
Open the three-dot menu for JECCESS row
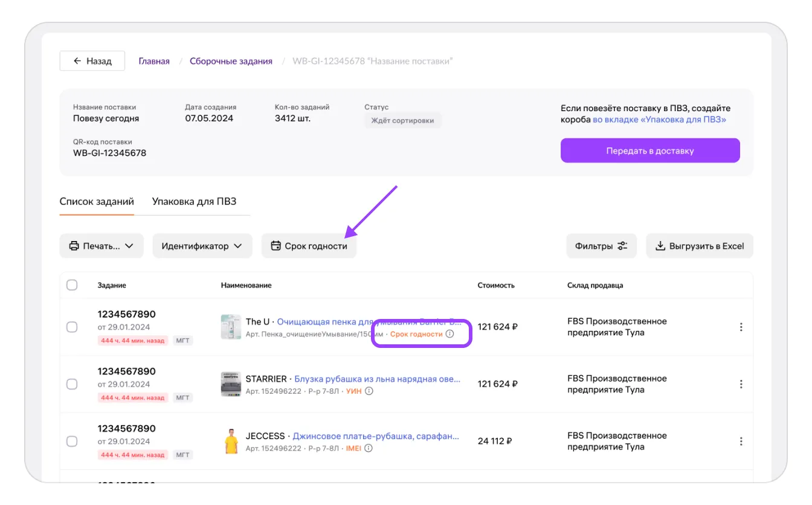(741, 442)
